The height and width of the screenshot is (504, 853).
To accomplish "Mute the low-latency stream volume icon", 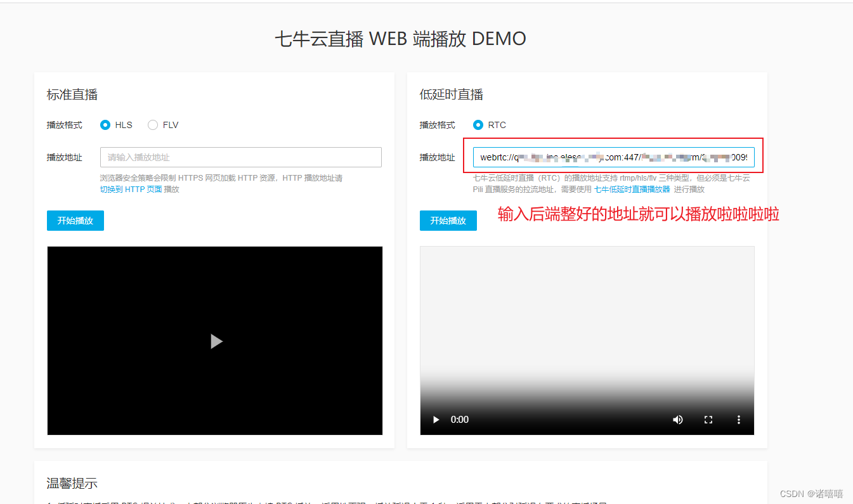I will click(x=677, y=419).
